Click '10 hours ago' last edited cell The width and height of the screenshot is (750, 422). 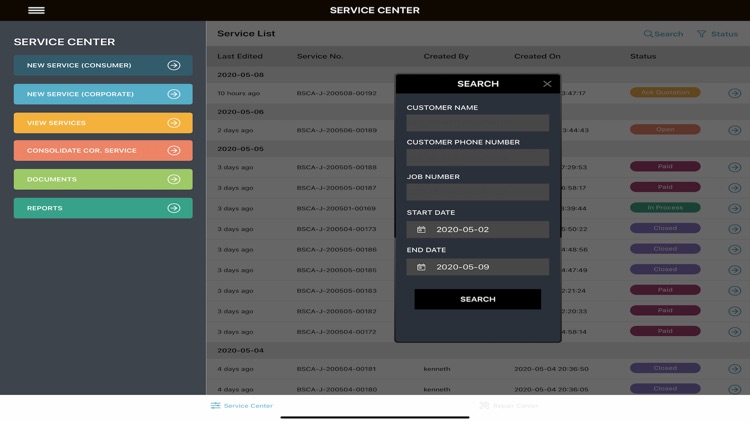[239, 93]
